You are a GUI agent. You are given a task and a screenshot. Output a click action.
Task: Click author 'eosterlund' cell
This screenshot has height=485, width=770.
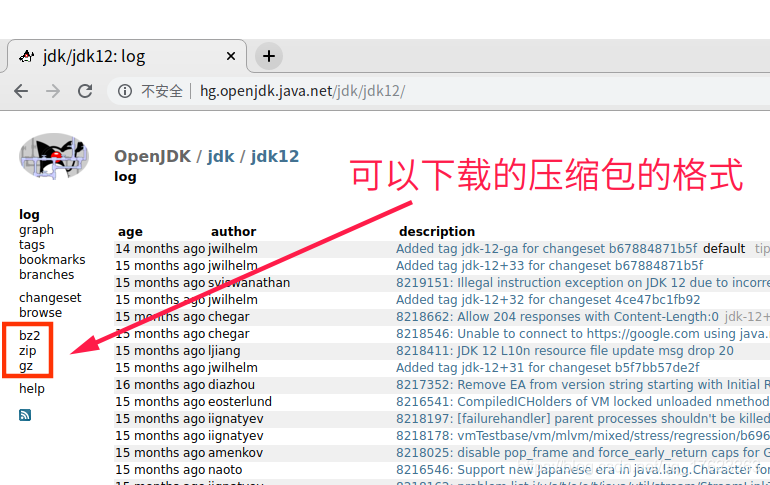240,402
